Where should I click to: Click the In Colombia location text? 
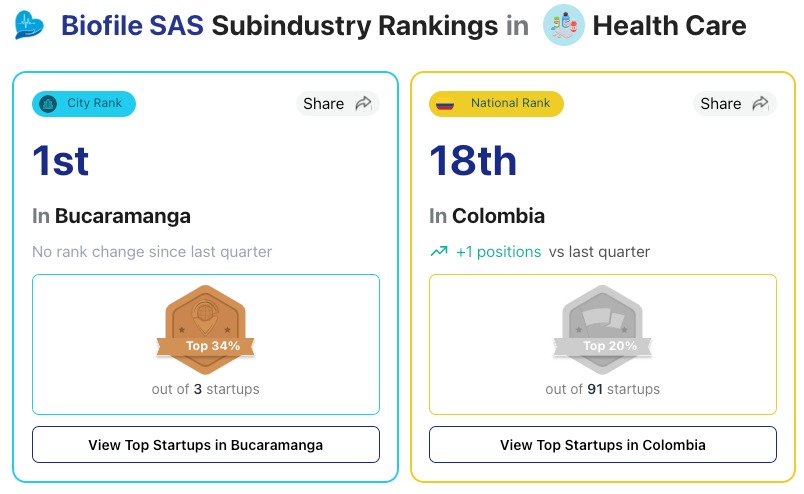point(487,216)
